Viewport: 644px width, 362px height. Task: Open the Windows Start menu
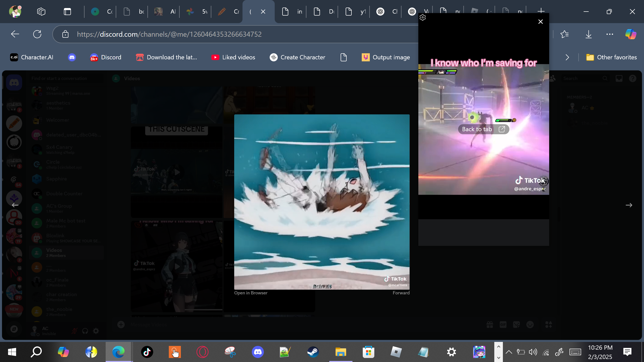(x=12, y=352)
